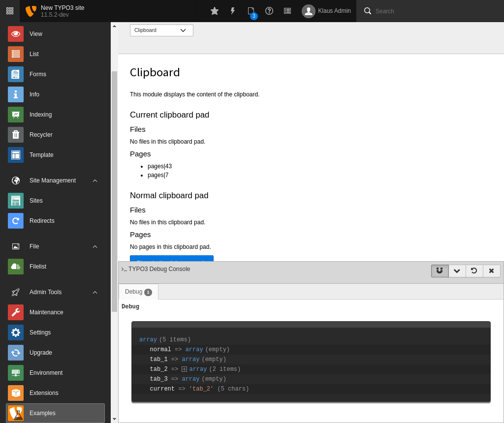This screenshot has height=423, width=504.
Task: Collapse the Admin Tools section
Action: [95, 292]
